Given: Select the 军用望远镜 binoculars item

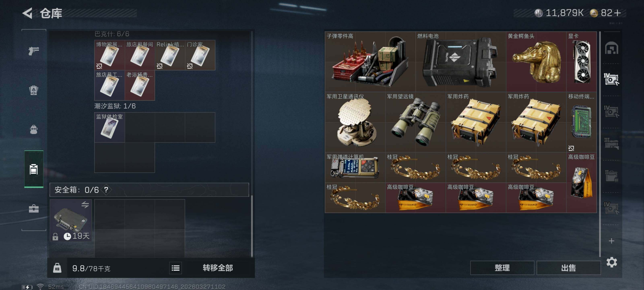Looking at the screenshot, I should (x=415, y=122).
